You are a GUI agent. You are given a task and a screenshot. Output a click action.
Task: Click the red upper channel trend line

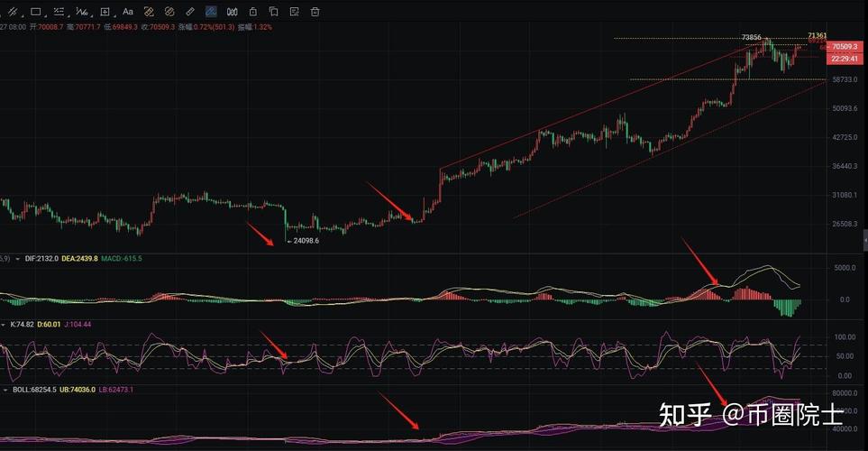pos(586,111)
